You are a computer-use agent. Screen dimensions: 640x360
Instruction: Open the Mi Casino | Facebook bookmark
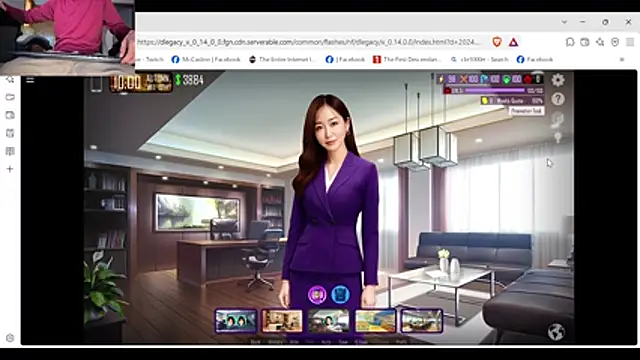(x=206, y=60)
